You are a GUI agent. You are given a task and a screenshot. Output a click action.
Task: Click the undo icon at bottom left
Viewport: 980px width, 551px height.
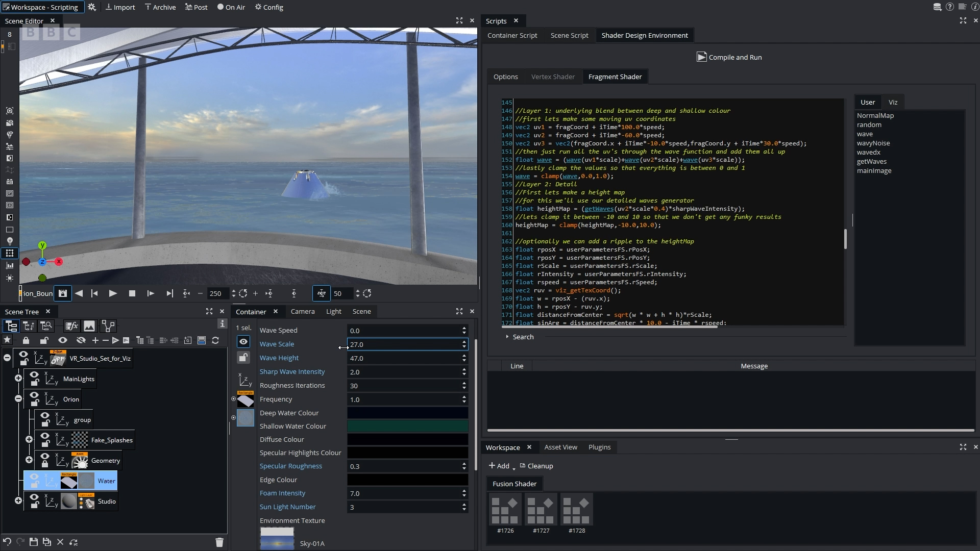tap(7, 542)
